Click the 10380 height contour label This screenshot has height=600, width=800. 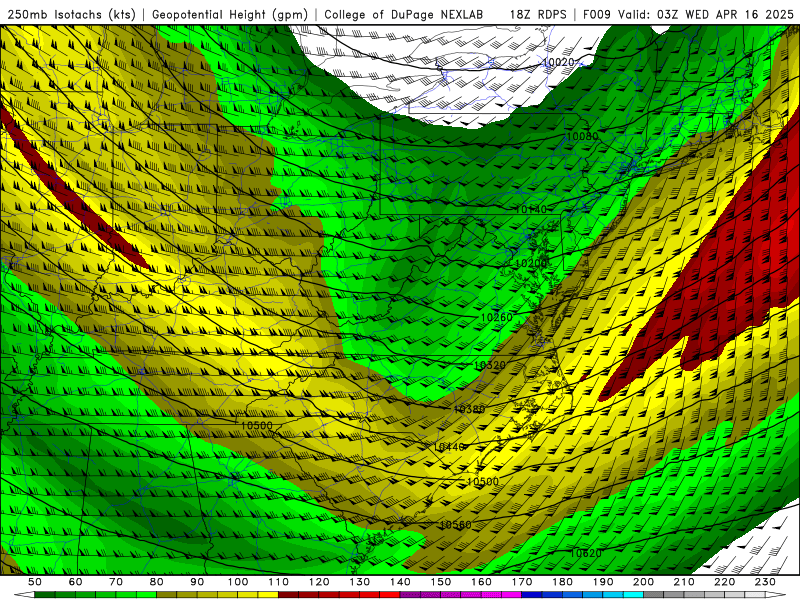coord(469,409)
